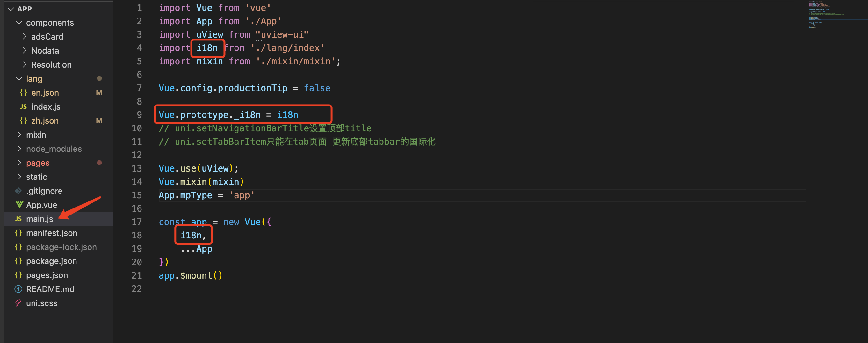This screenshot has height=343, width=868.
Task: Click 'uview-ui' string on line 3
Action: tap(282, 34)
